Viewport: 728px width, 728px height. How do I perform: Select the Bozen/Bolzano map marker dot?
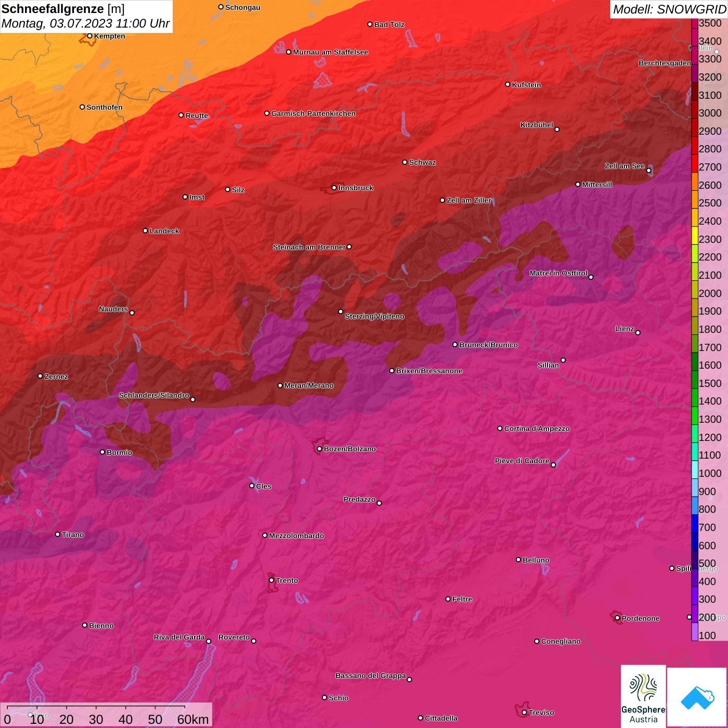tap(319, 449)
